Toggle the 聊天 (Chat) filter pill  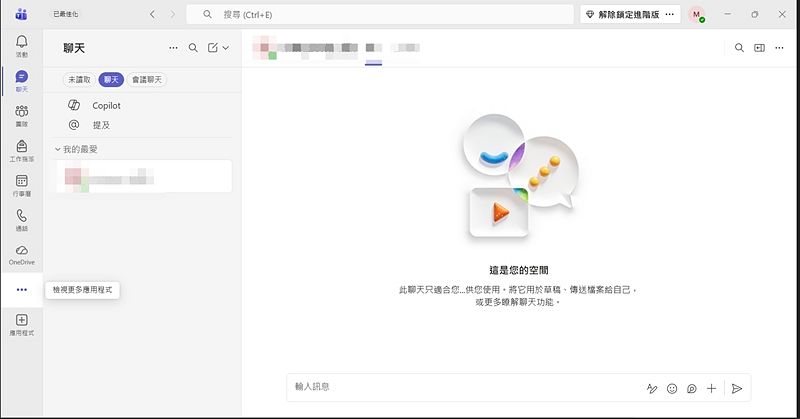coord(111,79)
